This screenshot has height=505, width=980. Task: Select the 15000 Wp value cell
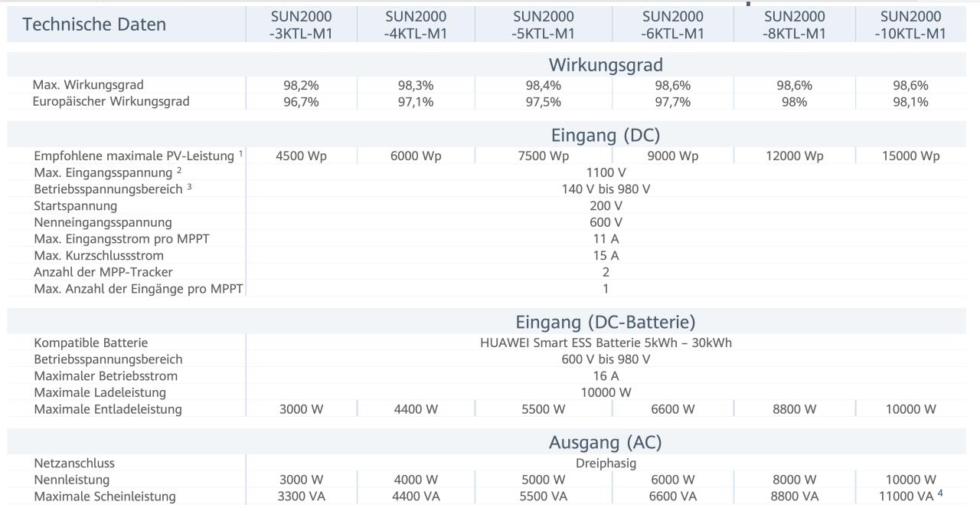click(x=910, y=156)
